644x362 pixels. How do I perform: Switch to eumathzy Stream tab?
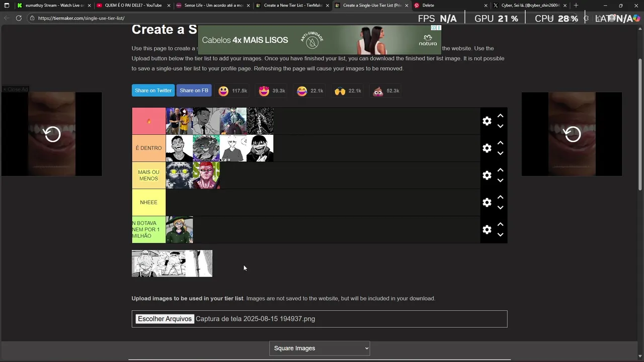pos(54,6)
